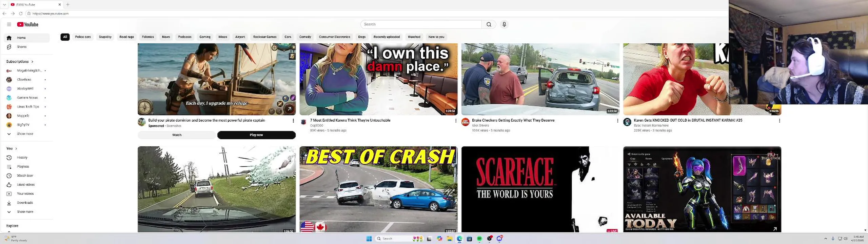Open File Explorer from the taskbar
868x244 pixels.
coord(449,239)
